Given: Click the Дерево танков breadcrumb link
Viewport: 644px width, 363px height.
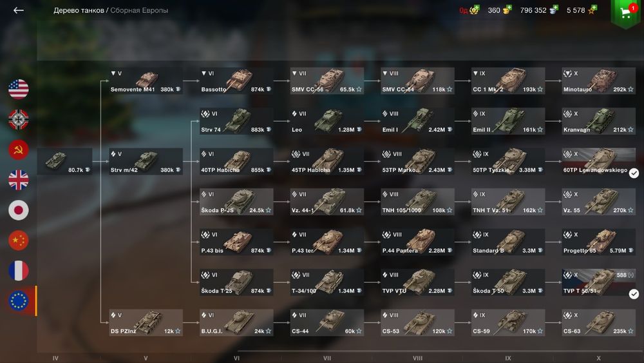Looking at the screenshot, I should tap(79, 10).
